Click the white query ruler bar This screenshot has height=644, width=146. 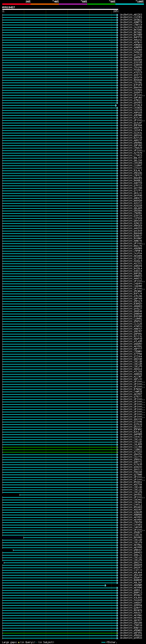point(60,10)
